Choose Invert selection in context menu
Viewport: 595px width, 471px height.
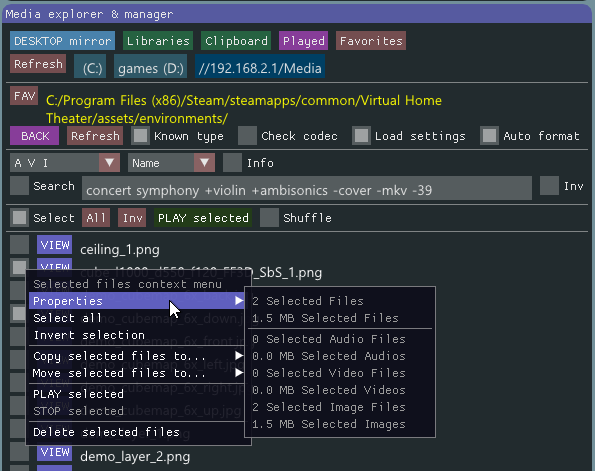pos(137,335)
